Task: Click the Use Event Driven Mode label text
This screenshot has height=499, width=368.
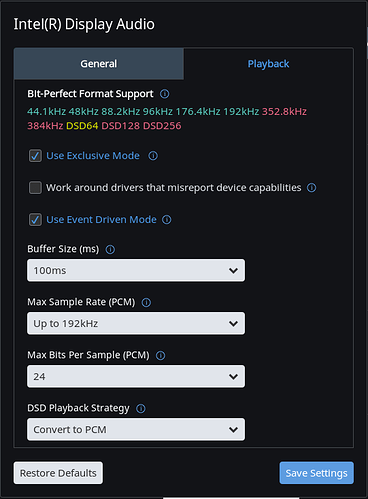Action: click(101, 220)
